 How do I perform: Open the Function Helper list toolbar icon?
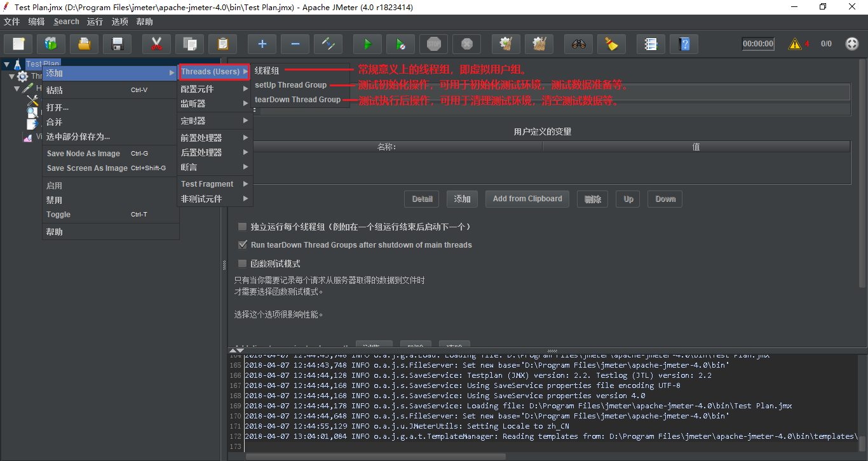[651, 44]
